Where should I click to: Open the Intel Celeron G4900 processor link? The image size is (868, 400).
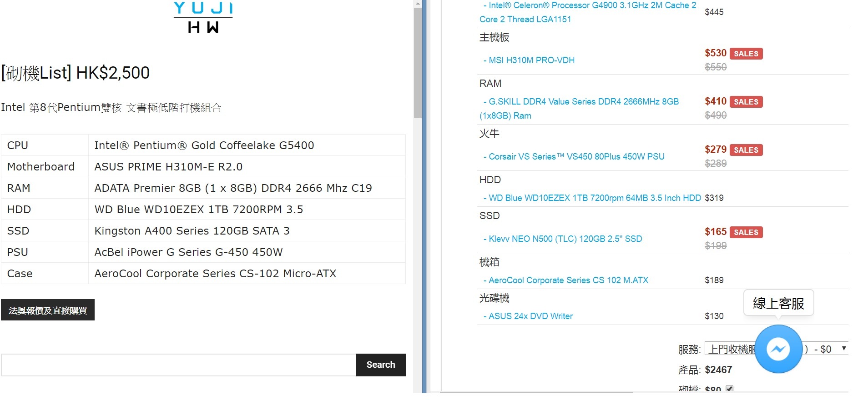coord(588,12)
